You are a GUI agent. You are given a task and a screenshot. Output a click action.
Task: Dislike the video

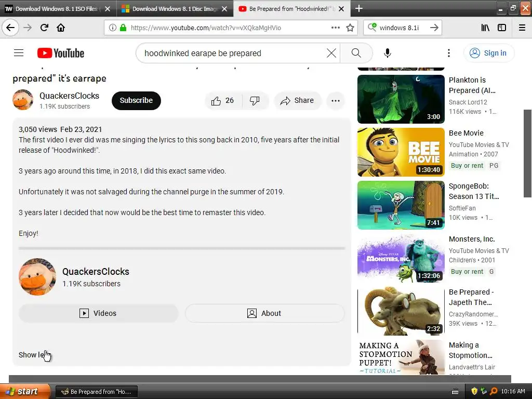pyautogui.click(x=255, y=101)
